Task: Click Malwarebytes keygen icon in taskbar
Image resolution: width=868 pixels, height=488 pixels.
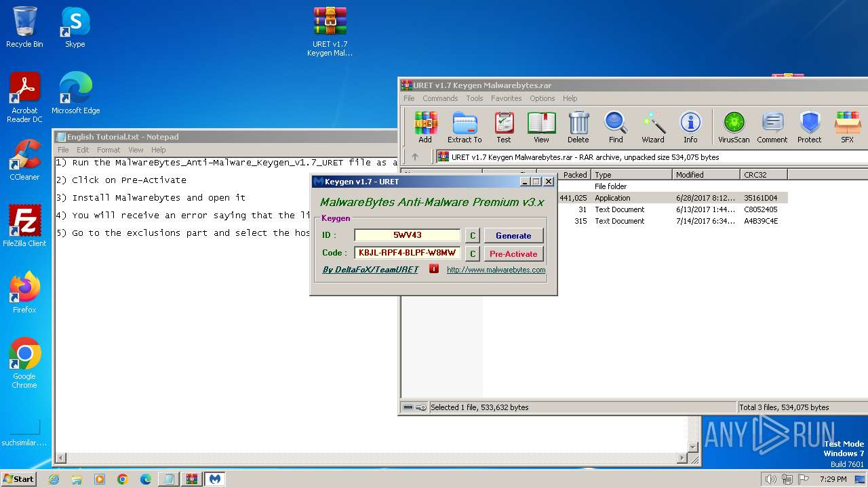Action: [x=215, y=479]
